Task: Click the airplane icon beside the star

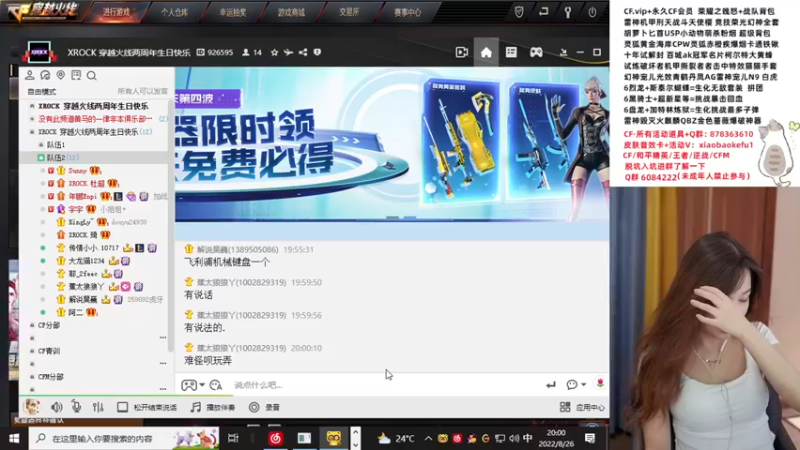Action: point(288,52)
